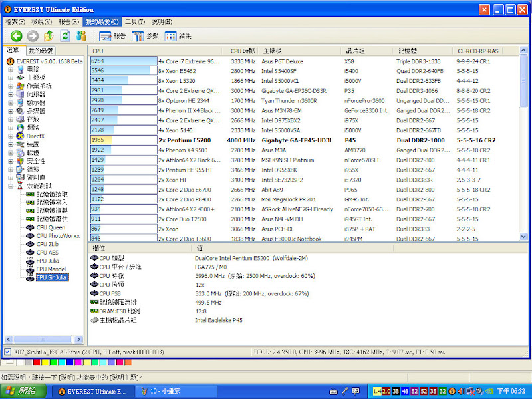Click the green Refresh toolbar icon

pyautogui.click(x=65, y=36)
